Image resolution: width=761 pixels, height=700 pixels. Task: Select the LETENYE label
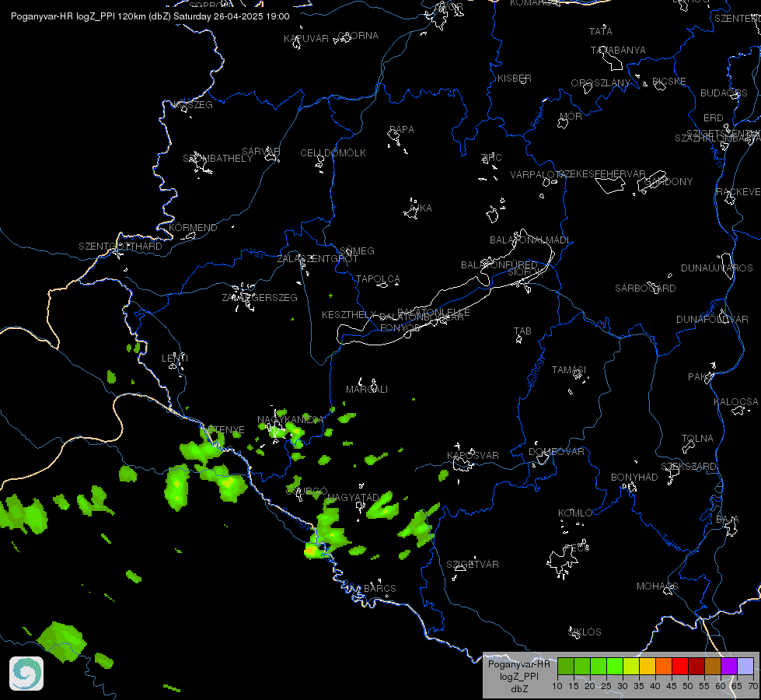coord(223,430)
